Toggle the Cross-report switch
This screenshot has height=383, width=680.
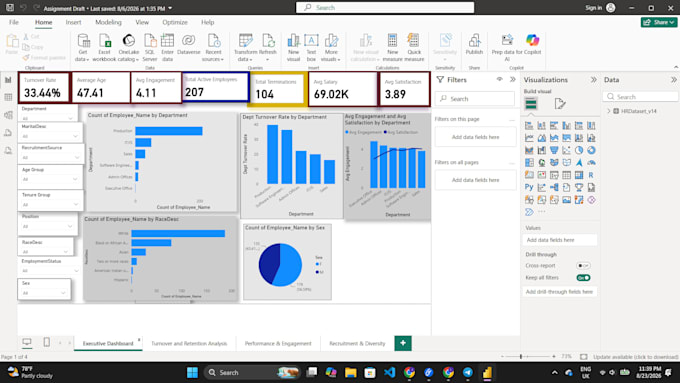click(x=583, y=265)
